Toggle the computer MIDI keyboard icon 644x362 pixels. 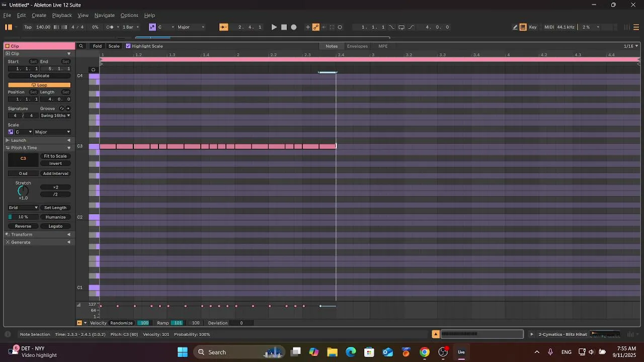point(523,27)
